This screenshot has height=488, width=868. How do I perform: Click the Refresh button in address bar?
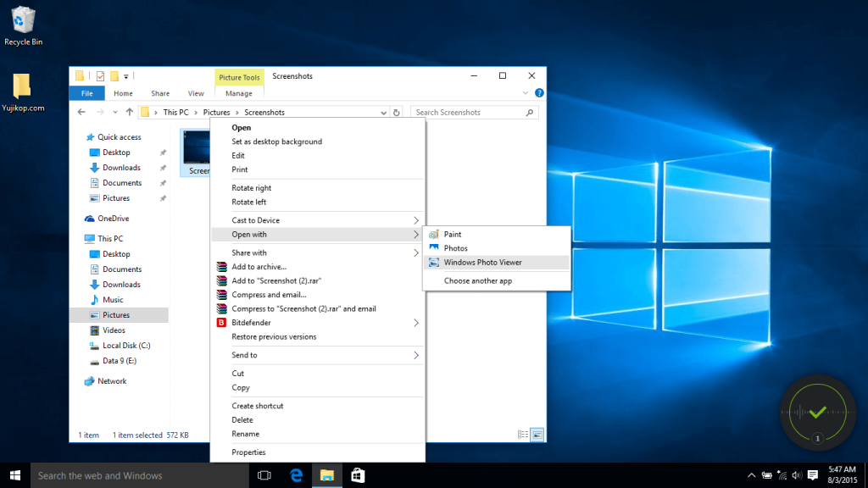pos(397,113)
